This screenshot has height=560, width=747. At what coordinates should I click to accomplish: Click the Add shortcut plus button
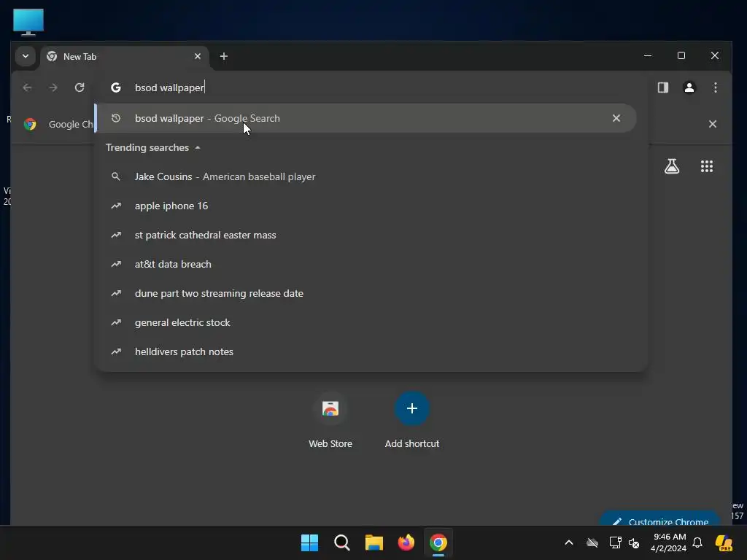[x=412, y=408]
